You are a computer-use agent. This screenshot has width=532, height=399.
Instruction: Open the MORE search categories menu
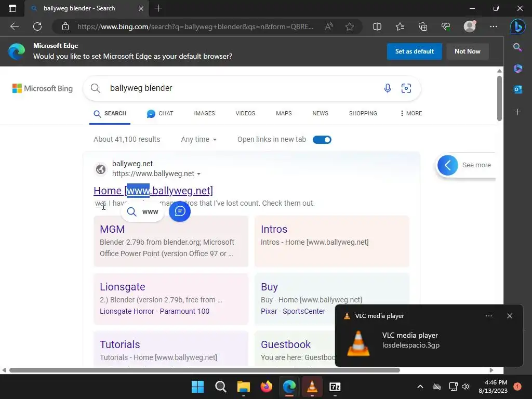[411, 113]
